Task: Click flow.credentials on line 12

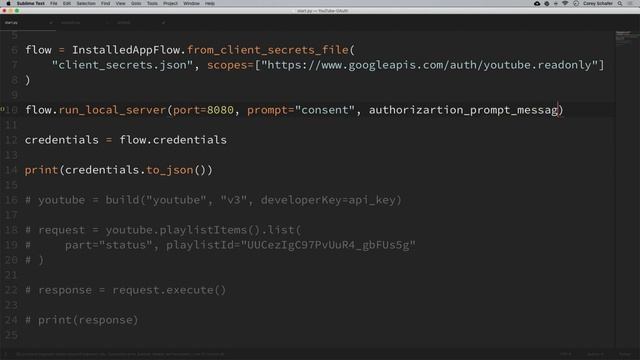Action: [x=173, y=140]
